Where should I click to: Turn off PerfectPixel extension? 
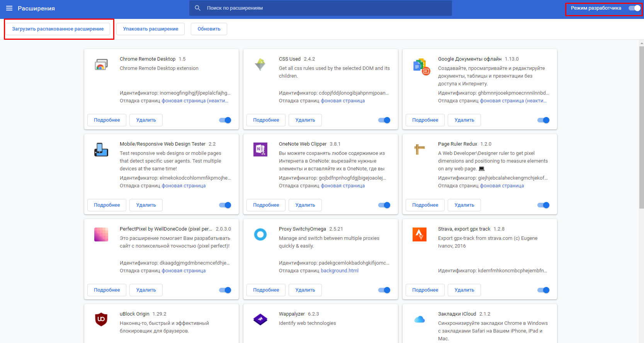coord(225,290)
